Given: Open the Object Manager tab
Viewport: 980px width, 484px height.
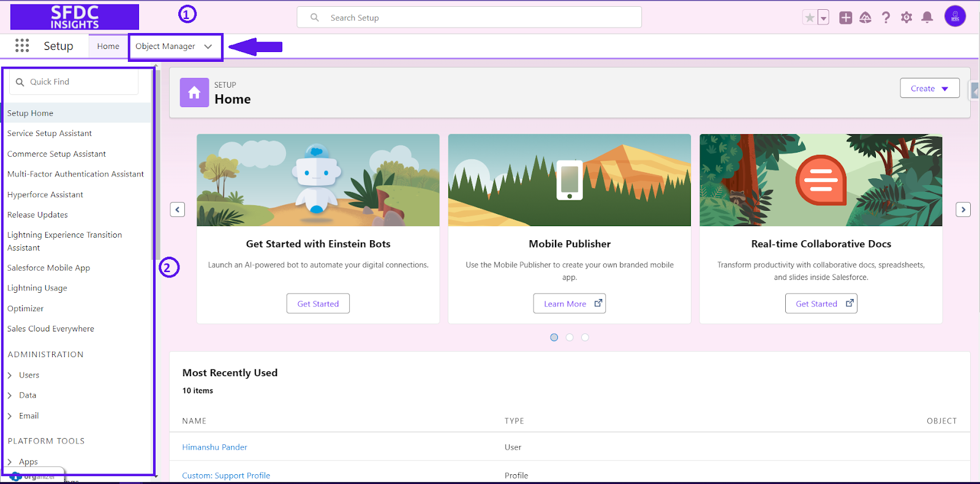Looking at the screenshot, I should pyautogui.click(x=165, y=47).
